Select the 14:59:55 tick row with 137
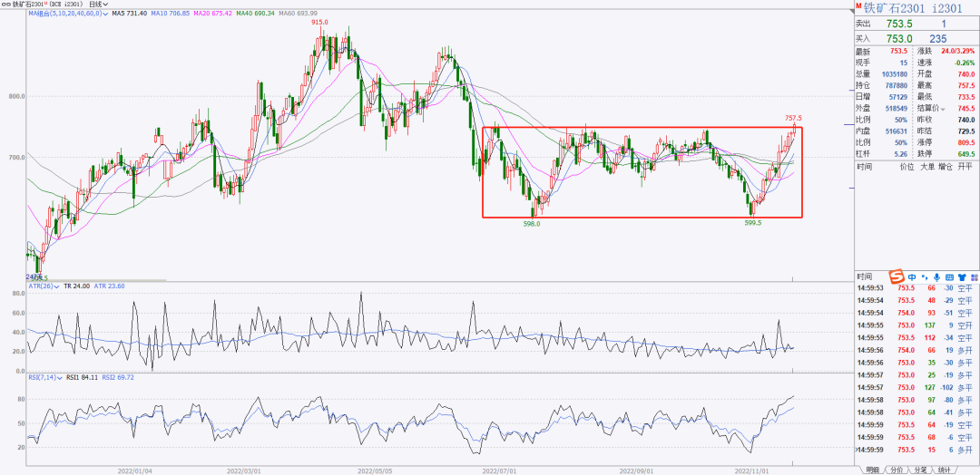The image size is (980, 475). [916, 325]
